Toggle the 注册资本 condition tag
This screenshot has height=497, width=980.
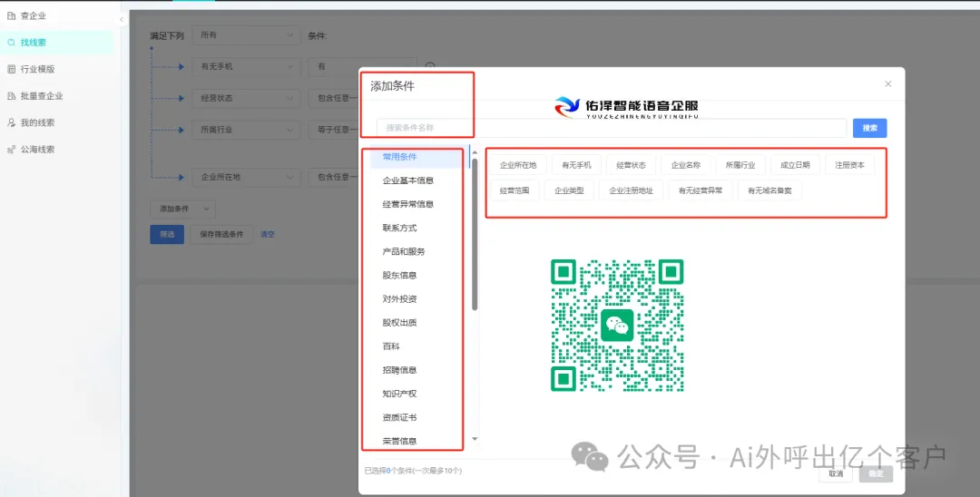[x=850, y=165]
